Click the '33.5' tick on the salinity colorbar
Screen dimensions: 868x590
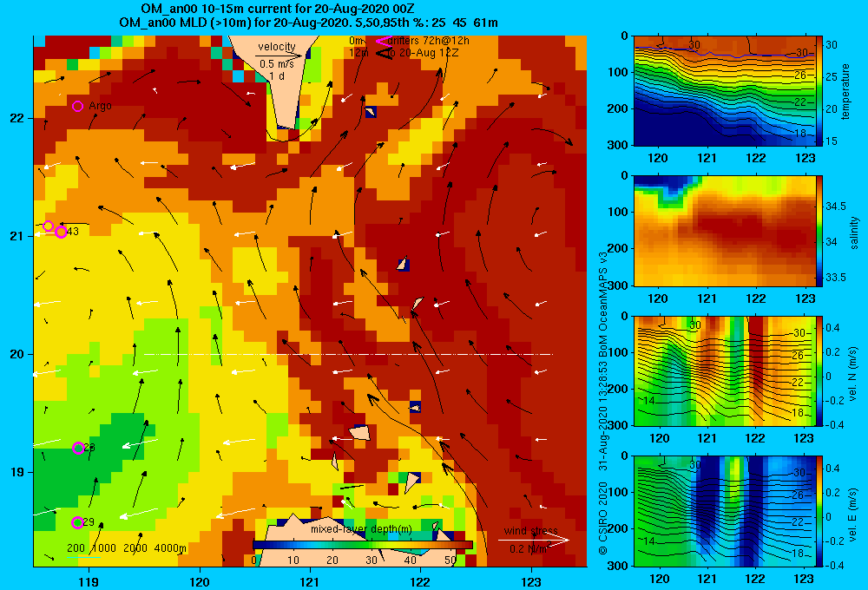[x=835, y=278]
